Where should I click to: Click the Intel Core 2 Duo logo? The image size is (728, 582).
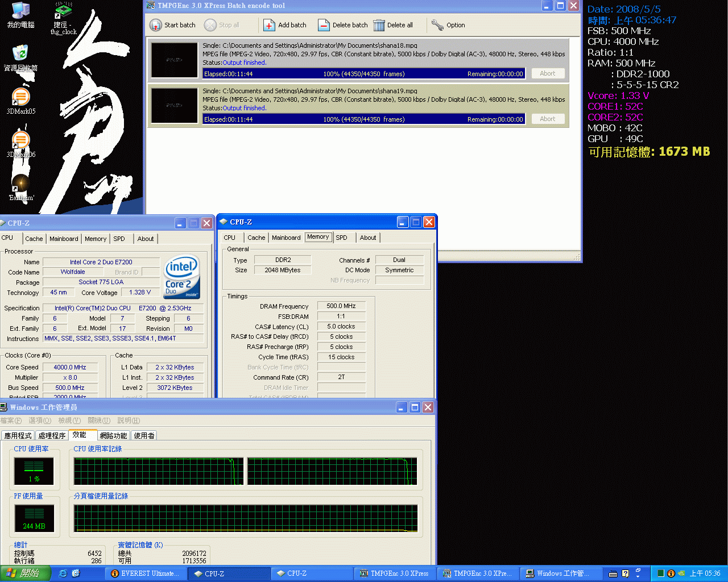pyautogui.click(x=182, y=276)
